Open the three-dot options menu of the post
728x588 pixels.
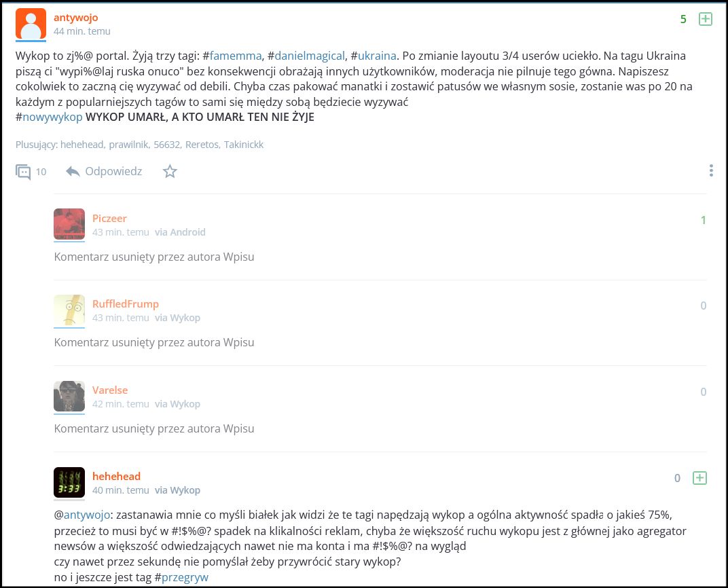click(711, 170)
